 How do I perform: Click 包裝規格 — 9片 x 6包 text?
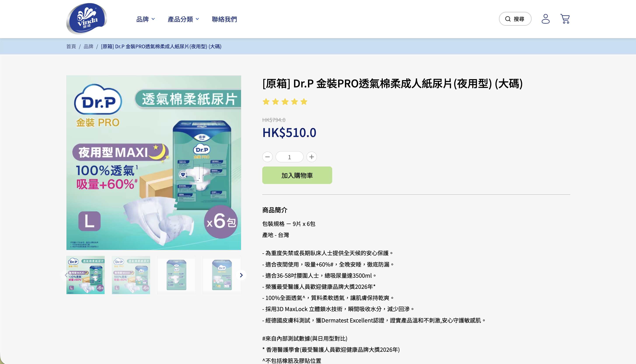[x=289, y=224]
